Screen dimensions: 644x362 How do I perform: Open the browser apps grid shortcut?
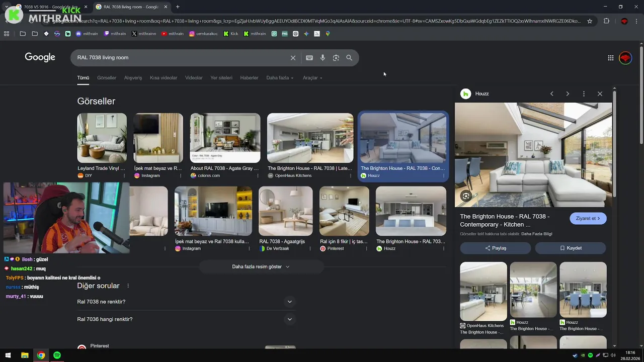(x=7, y=34)
